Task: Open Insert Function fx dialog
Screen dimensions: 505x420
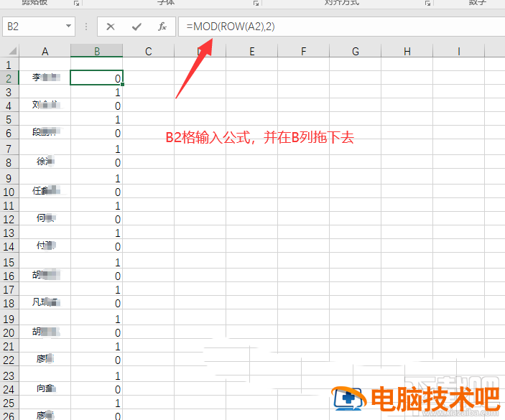Action: coord(162,27)
